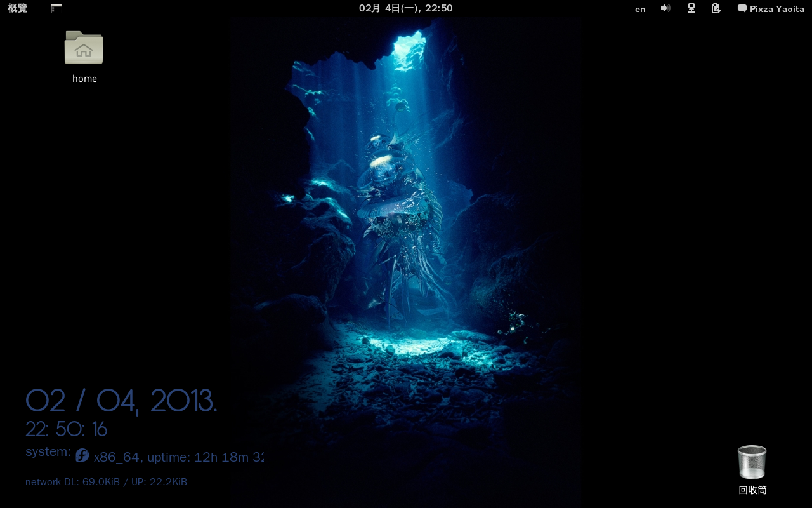The image size is (812, 508).
Task: Open the volume control in the top bar
Action: click(665, 8)
